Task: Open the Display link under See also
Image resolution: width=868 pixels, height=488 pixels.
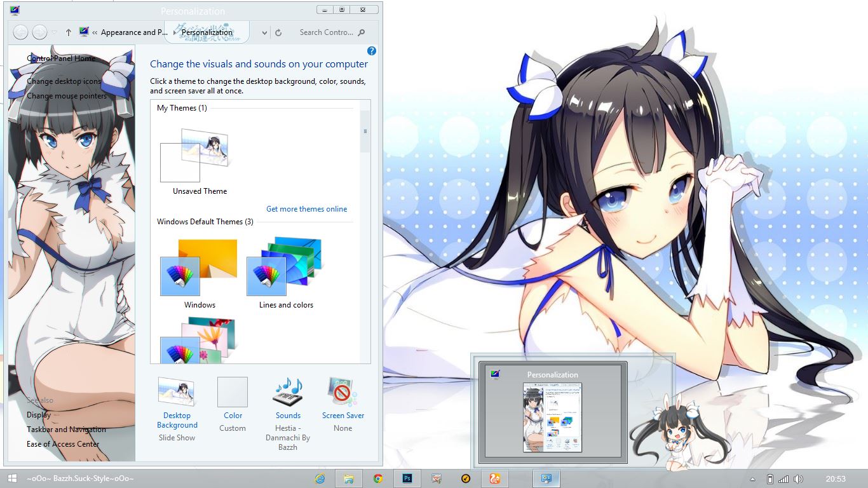Action: coord(39,415)
